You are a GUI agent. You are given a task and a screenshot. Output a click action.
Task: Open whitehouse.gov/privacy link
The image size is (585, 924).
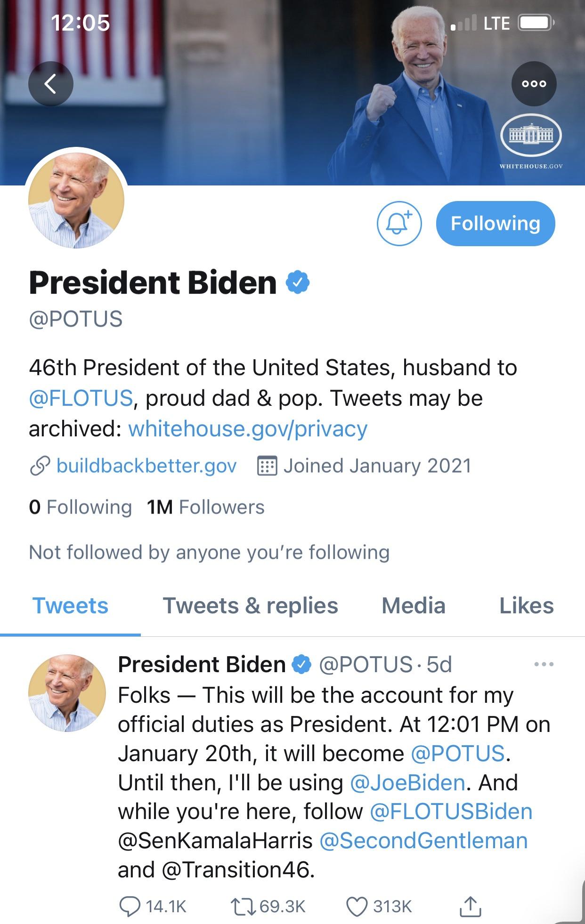(248, 429)
